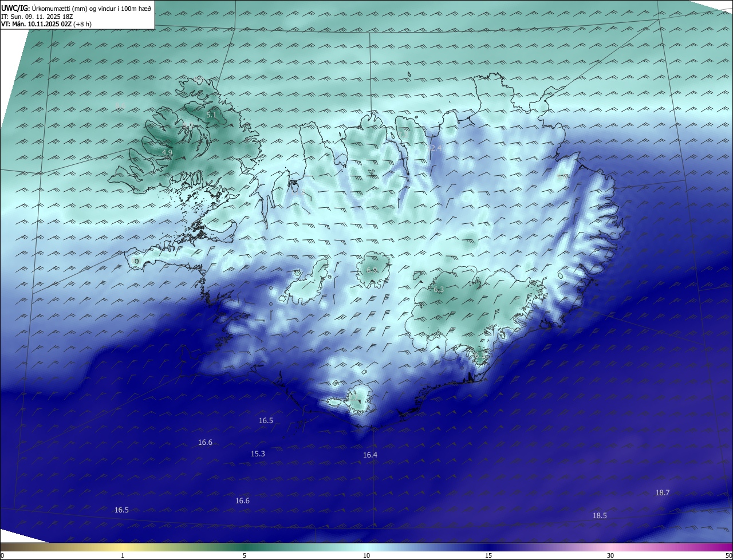The image size is (733, 560).
Task: Select the 15.3 value south of Iceland
Action: tap(258, 453)
